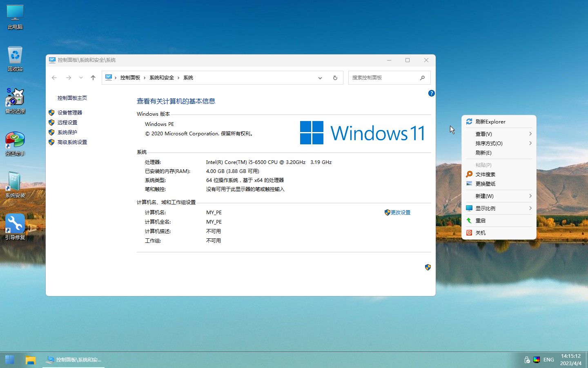Click the 控制面板 breadcrumb segment
The height and width of the screenshot is (368, 588).
pos(130,78)
